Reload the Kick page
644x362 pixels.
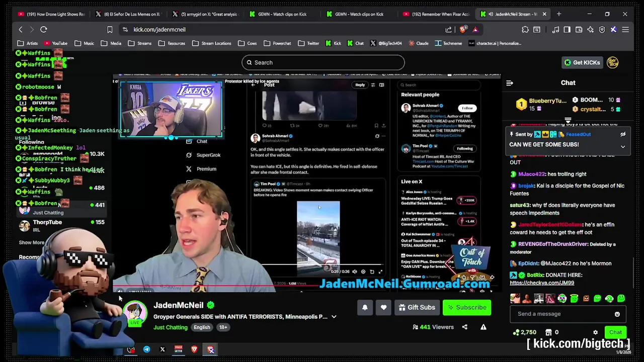[44, 30]
